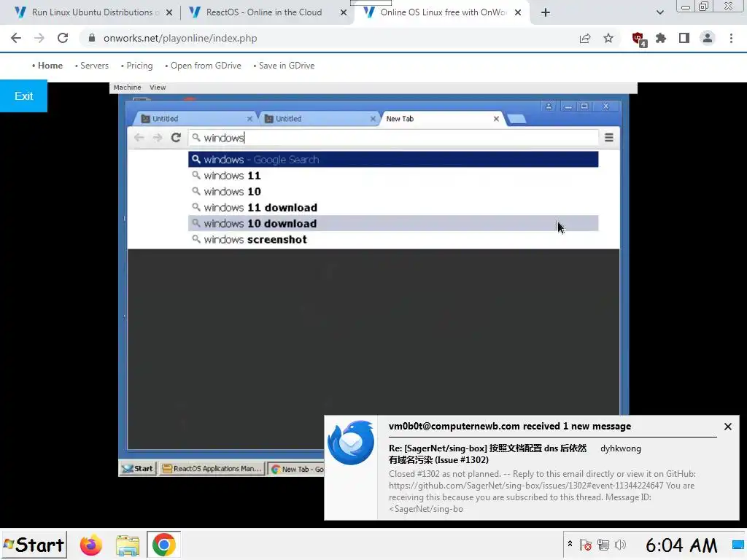Open the Machine menu
747x560 pixels.
(127, 87)
